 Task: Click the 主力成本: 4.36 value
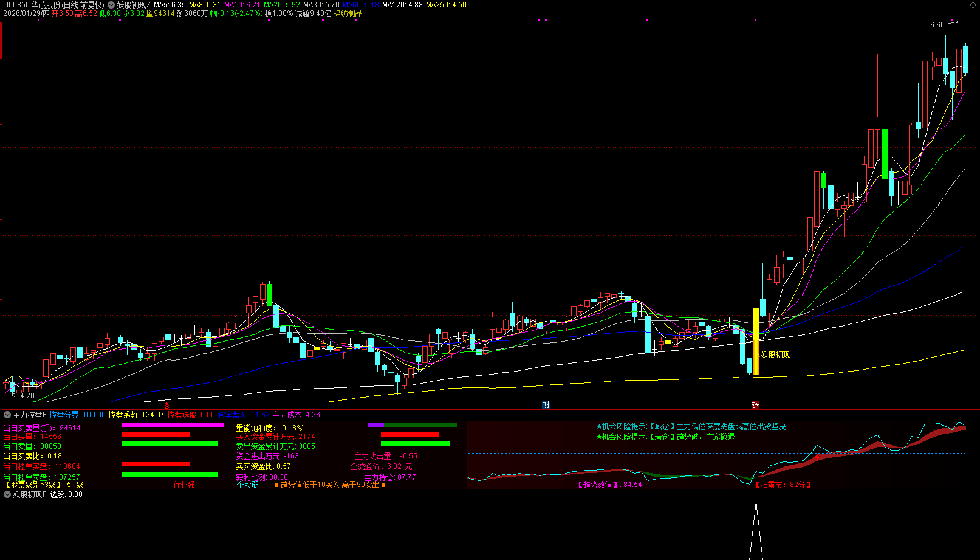[296, 415]
